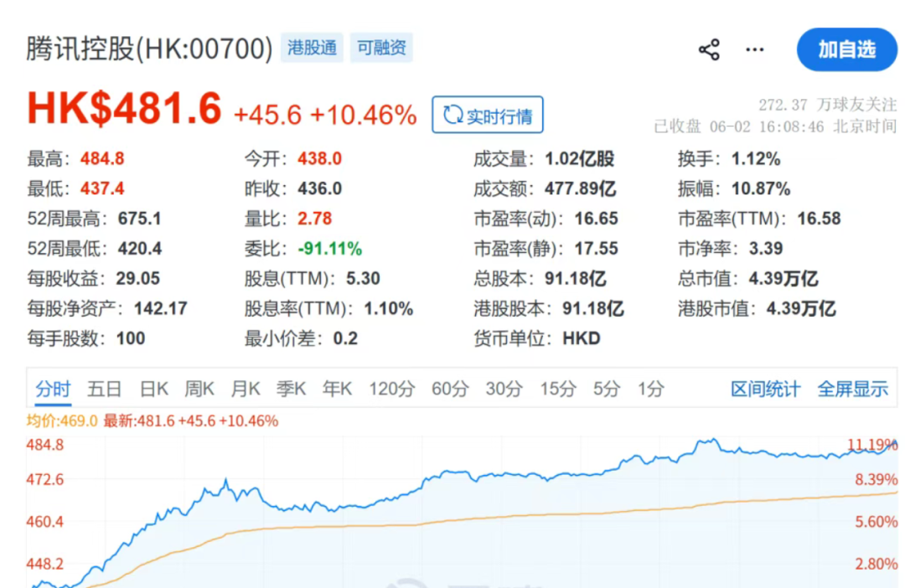Select the 年K tab
The image size is (905, 588).
(x=337, y=389)
